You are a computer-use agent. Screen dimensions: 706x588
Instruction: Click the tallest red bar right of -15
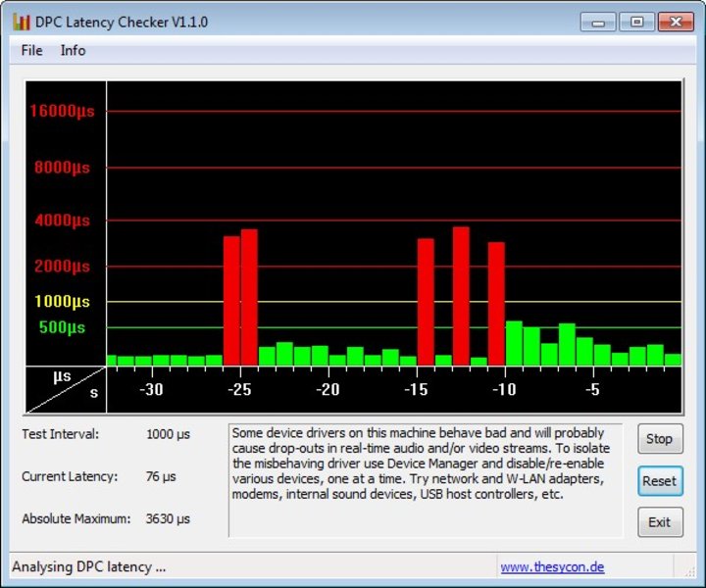pyautogui.click(x=461, y=296)
